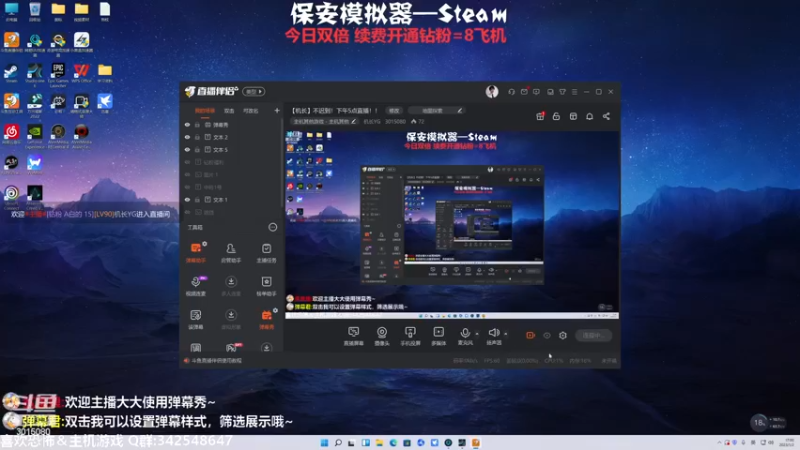Open the 弹幕助手 tool in toolbox
Image resolution: width=800 pixels, height=450 pixels.
click(196, 252)
